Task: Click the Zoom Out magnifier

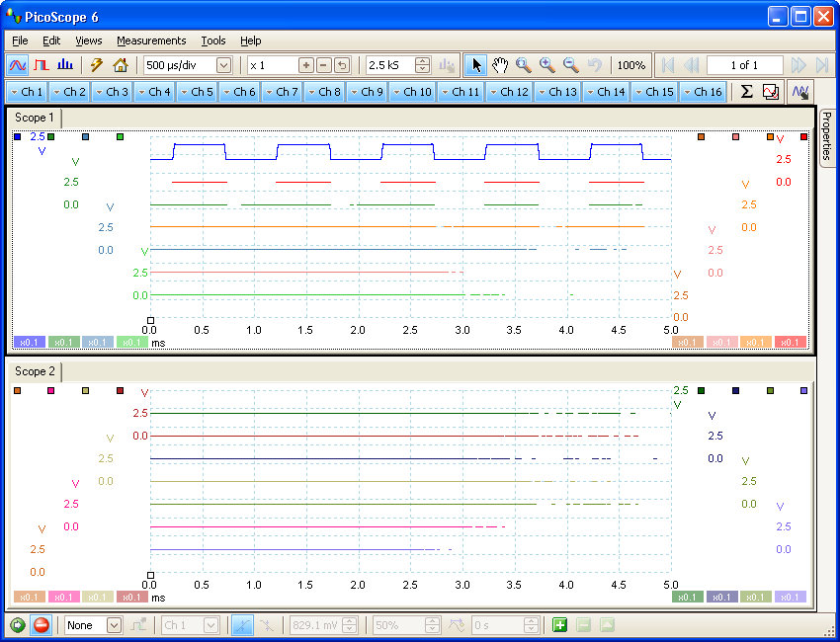Action: click(x=570, y=65)
